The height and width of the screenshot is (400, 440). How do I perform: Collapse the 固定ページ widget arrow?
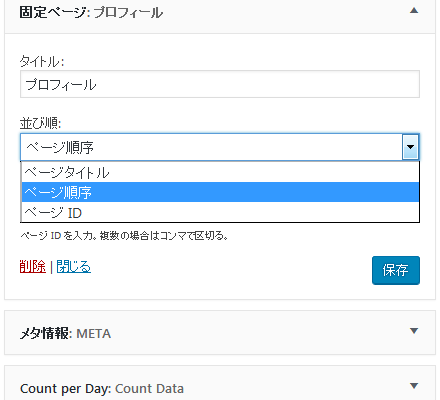pyautogui.click(x=414, y=11)
